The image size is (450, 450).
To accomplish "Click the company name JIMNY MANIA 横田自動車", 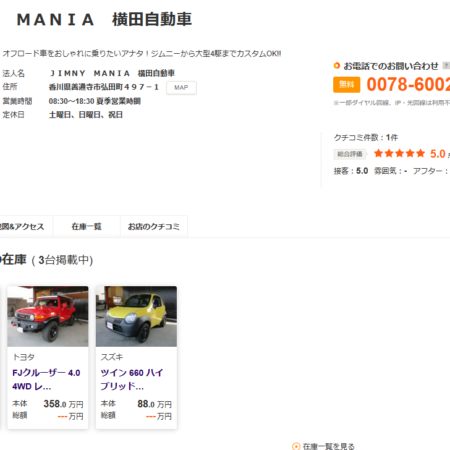I will 112,73.
